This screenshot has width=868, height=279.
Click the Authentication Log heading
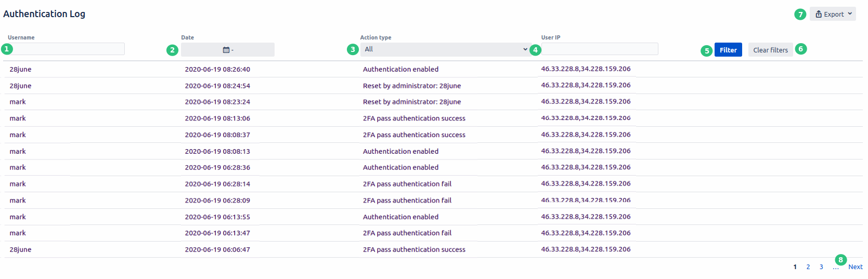tap(44, 14)
